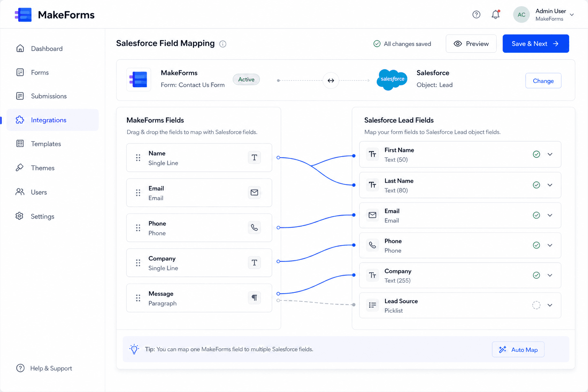Viewport: 588px width, 392px height.
Task: Click the MakeForms logo icon
Action: (x=23, y=15)
